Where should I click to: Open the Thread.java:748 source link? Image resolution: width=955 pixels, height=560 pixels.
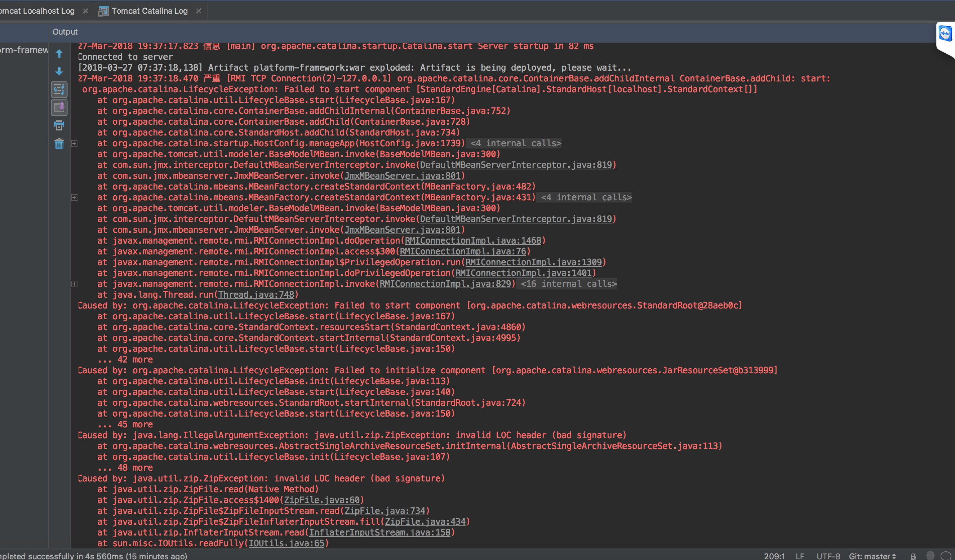click(256, 295)
